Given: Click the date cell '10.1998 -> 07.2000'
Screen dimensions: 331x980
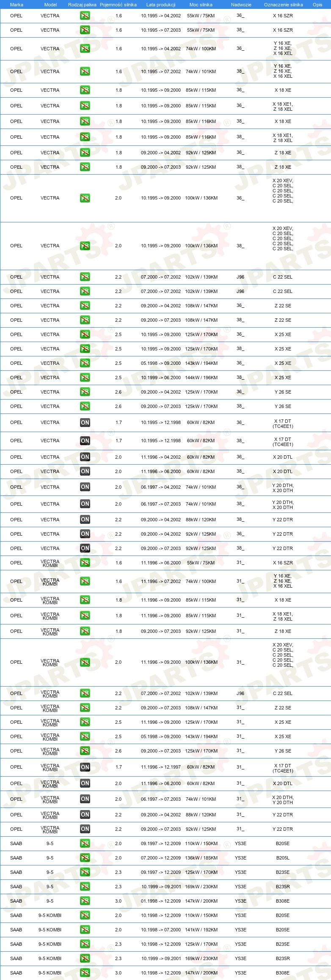Looking at the screenshot, I should point(161,930).
